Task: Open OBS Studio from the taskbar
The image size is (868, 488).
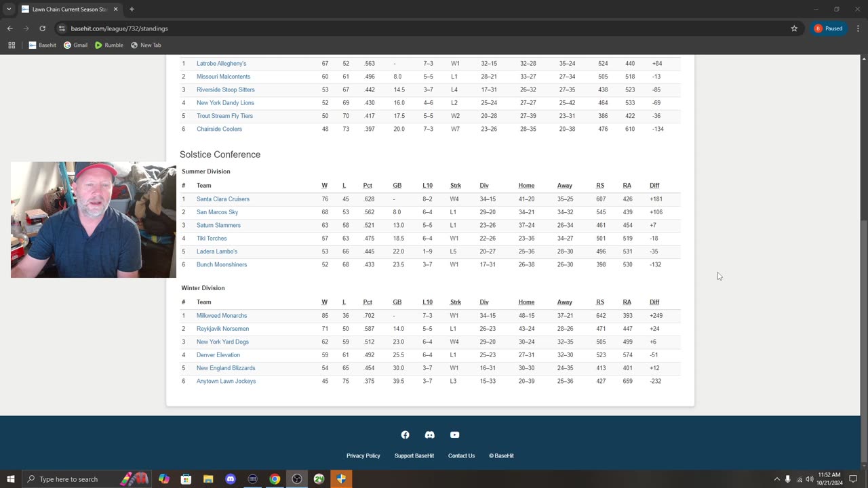Action: click(x=297, y=479)
